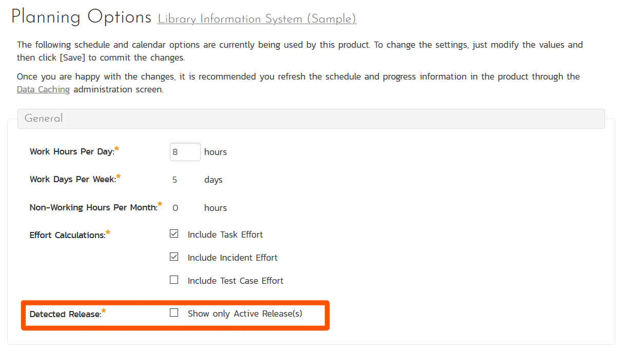This screenshot has height=351, width=644.
Task: Click the Non-Working Hours Per Month value field
Action: click(x=175, y=208)
